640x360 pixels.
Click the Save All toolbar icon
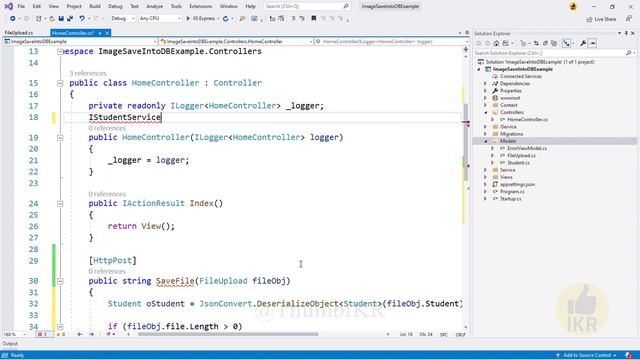tap(70, 19)
